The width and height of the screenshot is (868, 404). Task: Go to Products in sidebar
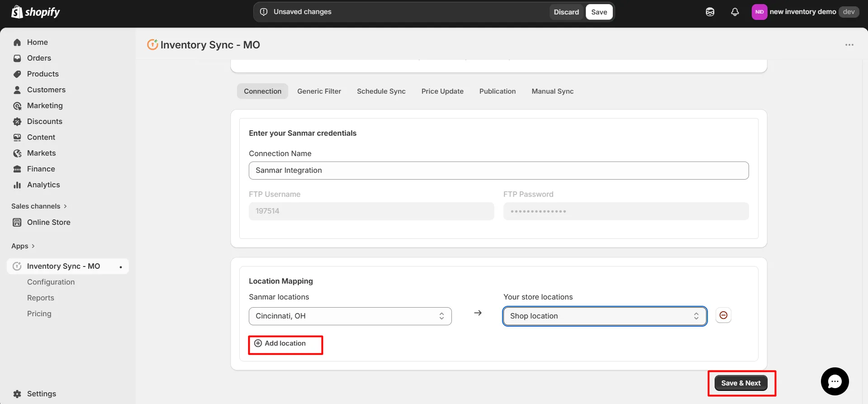[x=43, y=74]
